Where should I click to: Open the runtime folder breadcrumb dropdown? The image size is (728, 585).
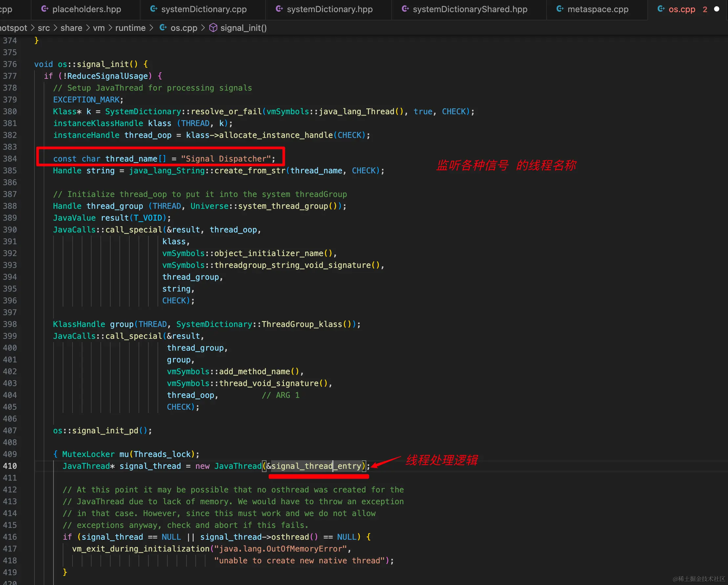pos(130,28)
